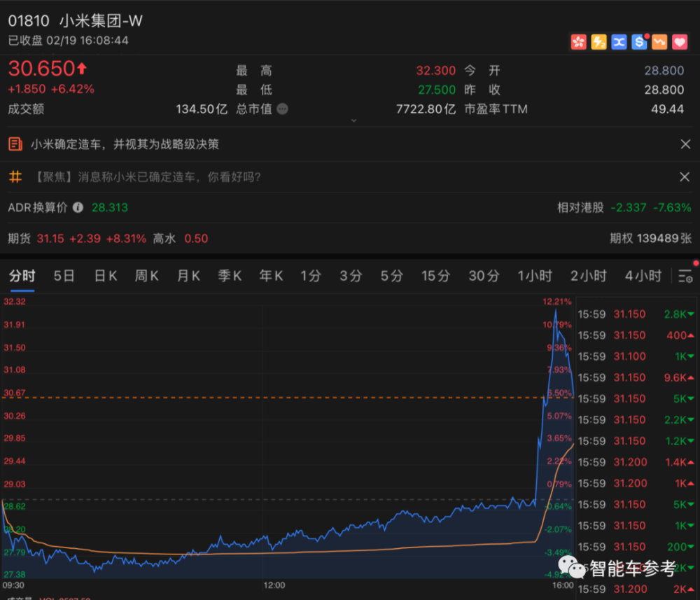Screen dimensions: 700x600
Task: Click the orange hashtag topic icon
Action: coord(15,177)
